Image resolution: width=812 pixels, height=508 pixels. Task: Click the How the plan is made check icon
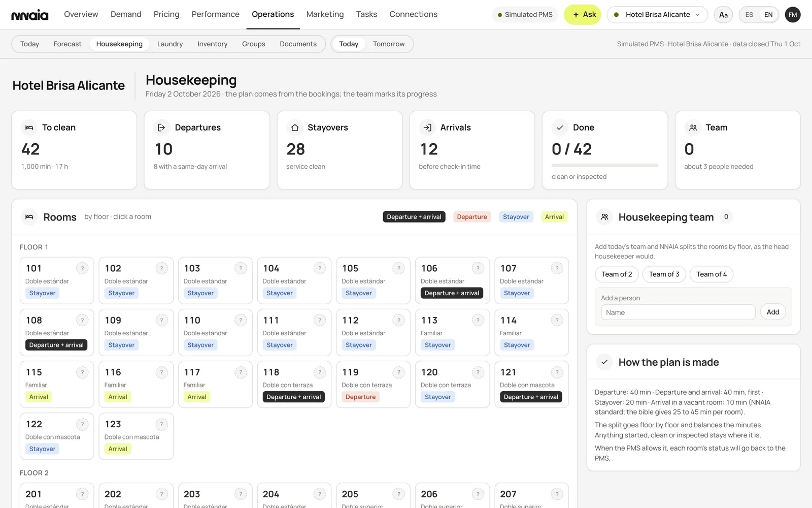pyautogui.click(x=604, y=362)
